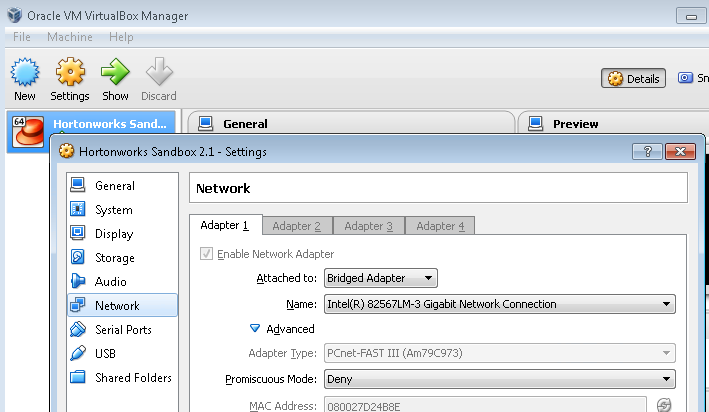Image resolution: width=709 pixels, height=412 pixels.
Task: Open the Attached to dropdown
Action: [x=381, y=278]
